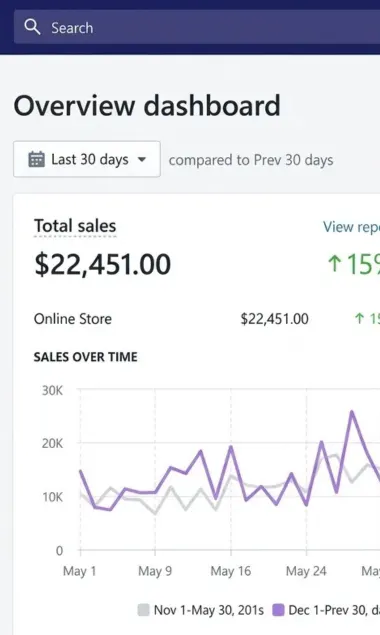380x635 pixels.
Task: Click the compared to Prev 30 days text
Action: coord(251,160)
